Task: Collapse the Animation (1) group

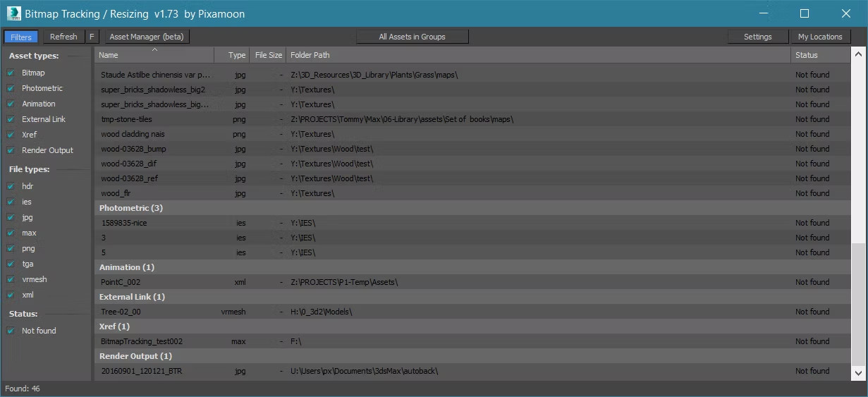Action: tap(472, 267)
